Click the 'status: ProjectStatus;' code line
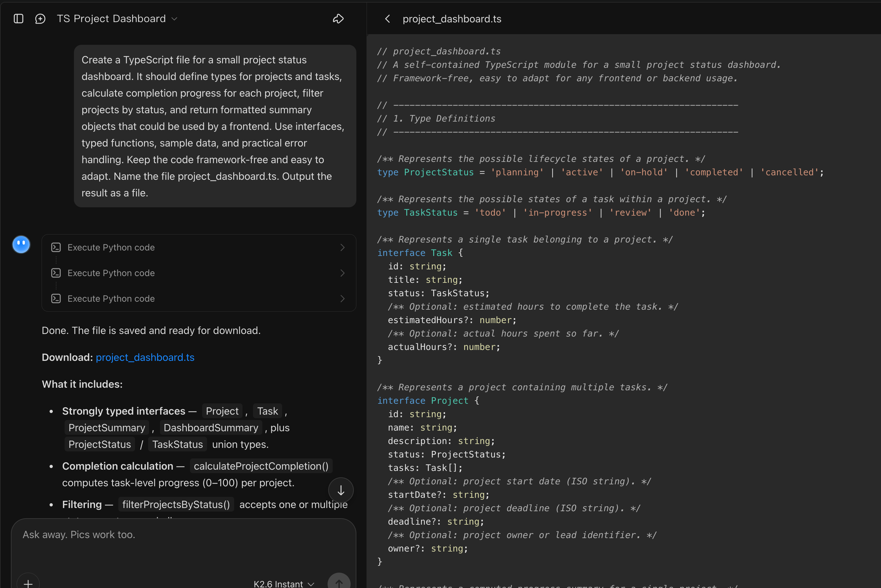Image resolution: width=881 pixels, height=588 pixels. (x=447, y=454)
